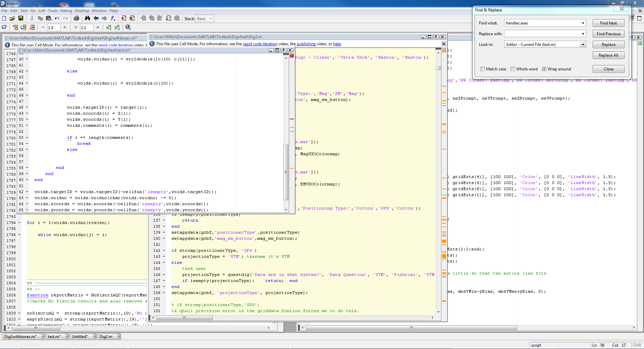The width and height of the screenshot is (644, 349).
Task: Copy selection from the toolbar
Action: tap(40, 18)
